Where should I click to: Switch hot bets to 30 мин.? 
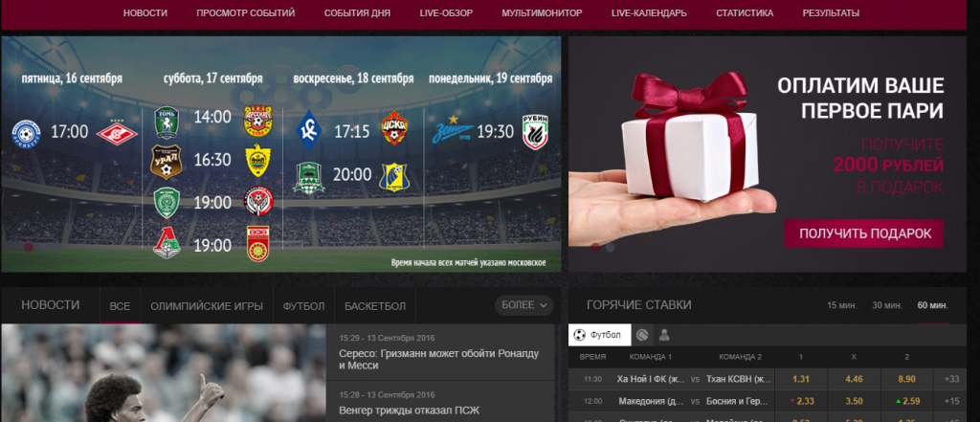pyautogui.click(x=887, y=305)
